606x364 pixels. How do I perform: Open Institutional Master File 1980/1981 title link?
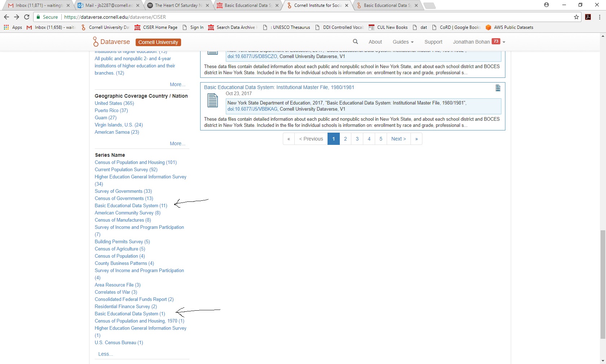point(279,87)
